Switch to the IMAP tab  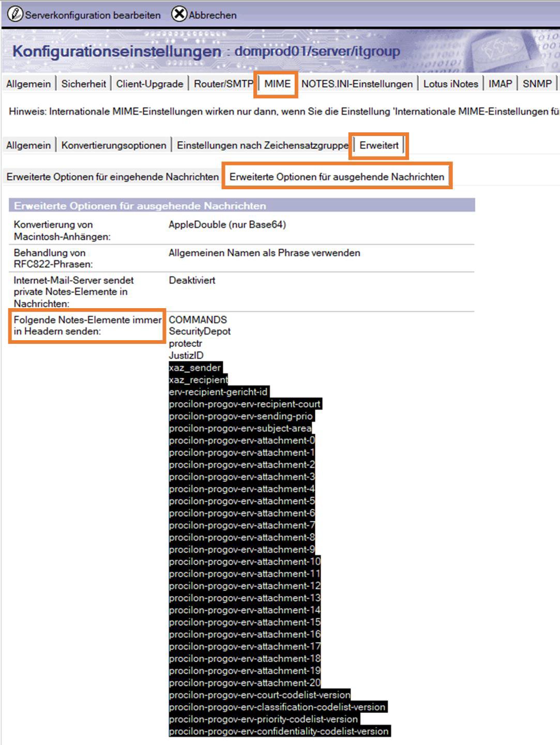pyautogui.click(x=500, y=84)
